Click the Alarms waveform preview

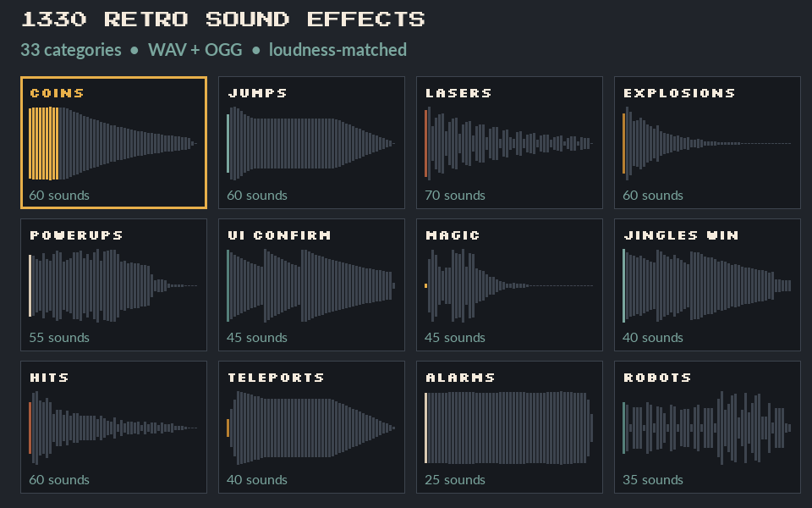508,428
